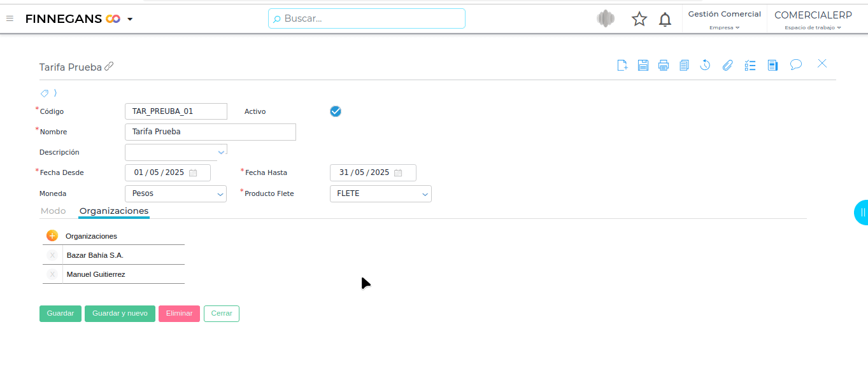Copy link icon next to Tarifa Prueba
This screenshot has height=392, width=868.
tap(109, 66)
